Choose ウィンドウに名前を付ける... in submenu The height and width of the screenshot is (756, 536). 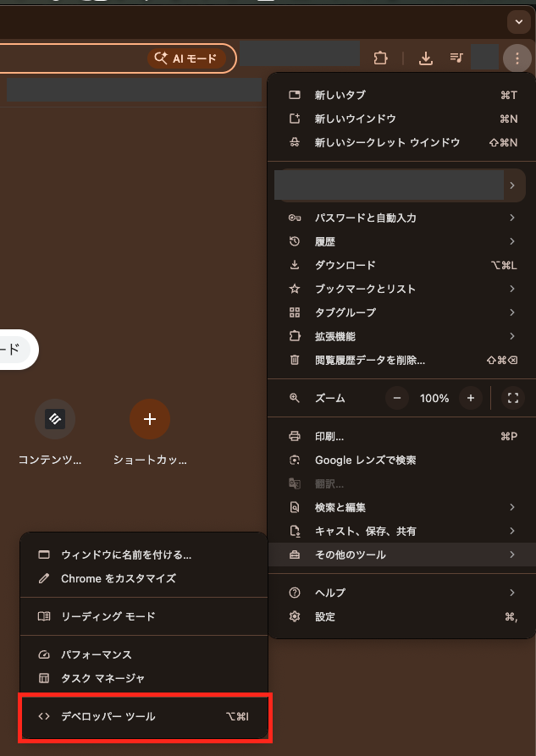(144, 555)
